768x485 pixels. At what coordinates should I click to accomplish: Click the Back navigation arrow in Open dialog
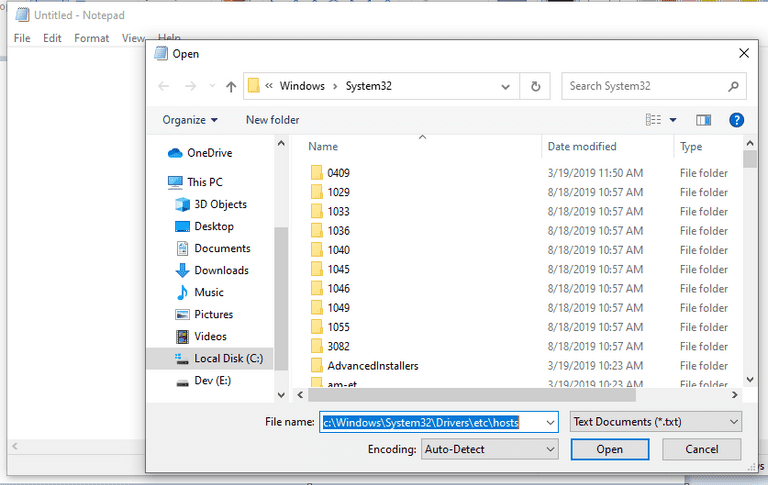pyautogui.click(x=164, y=86)
